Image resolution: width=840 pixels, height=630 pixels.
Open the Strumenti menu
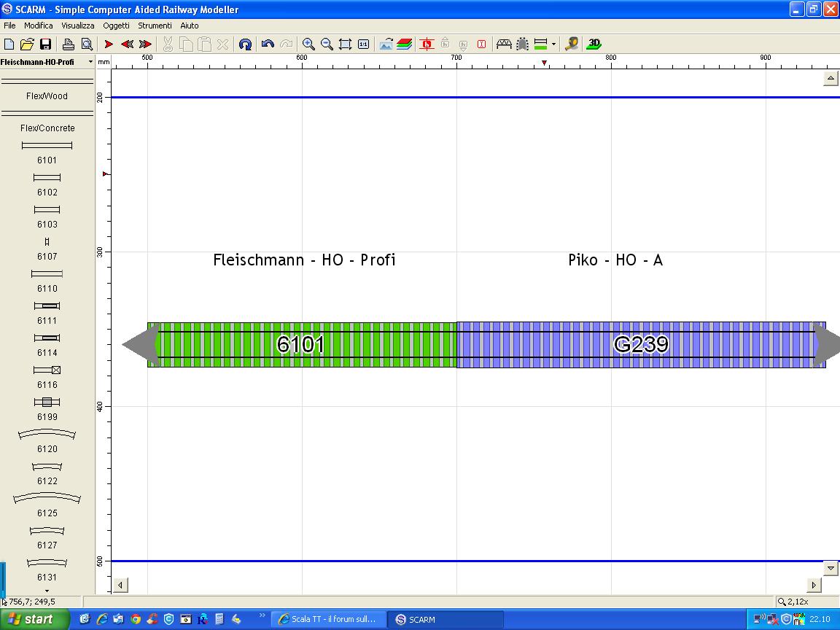click(x=155, y=26)
